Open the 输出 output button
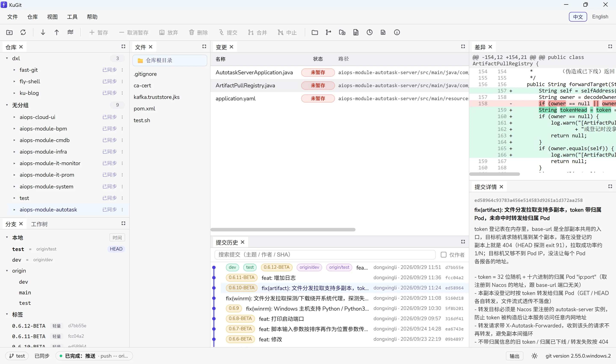Image resolution: width=616 pixels, height=364 pixels. point(514,356)
